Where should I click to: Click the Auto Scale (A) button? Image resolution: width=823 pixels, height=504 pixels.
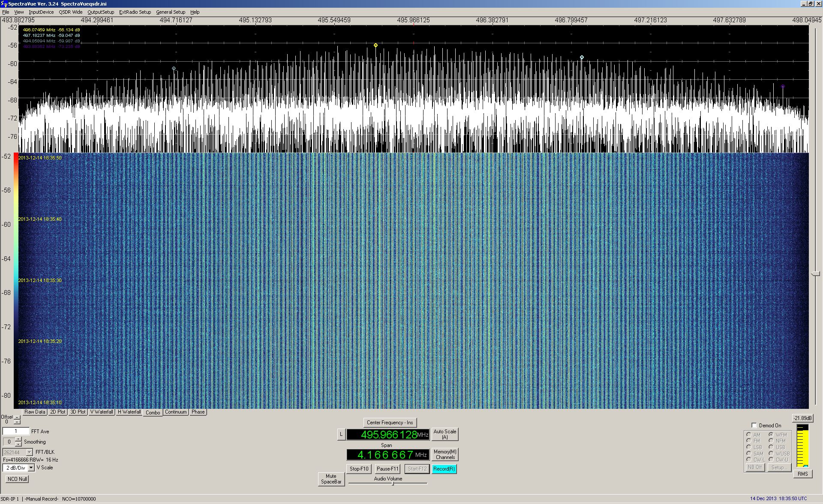pos(445,434)
